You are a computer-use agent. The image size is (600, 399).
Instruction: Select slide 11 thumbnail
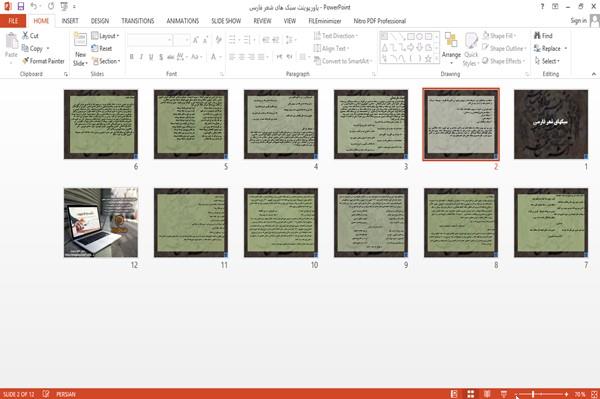click(191, 222)
